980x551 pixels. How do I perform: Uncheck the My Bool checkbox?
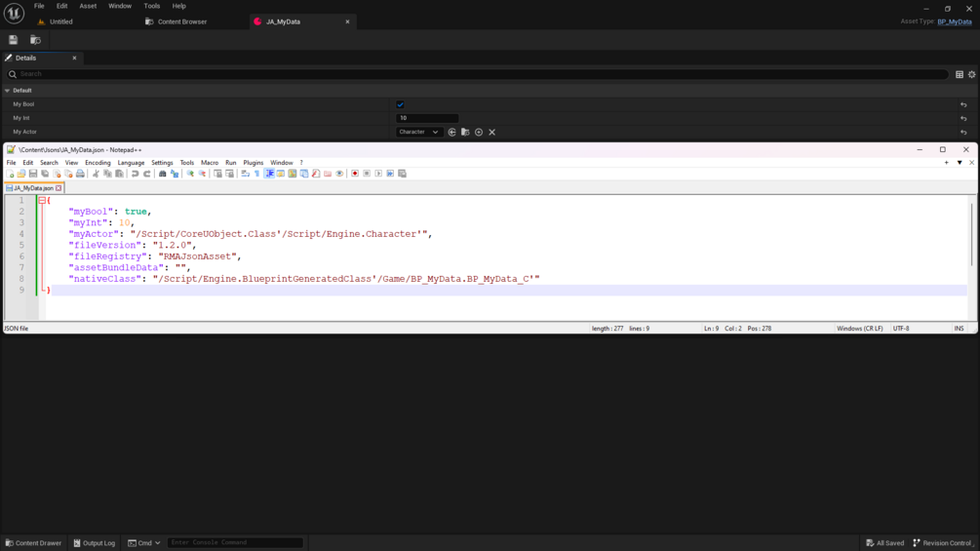point(400,104)
